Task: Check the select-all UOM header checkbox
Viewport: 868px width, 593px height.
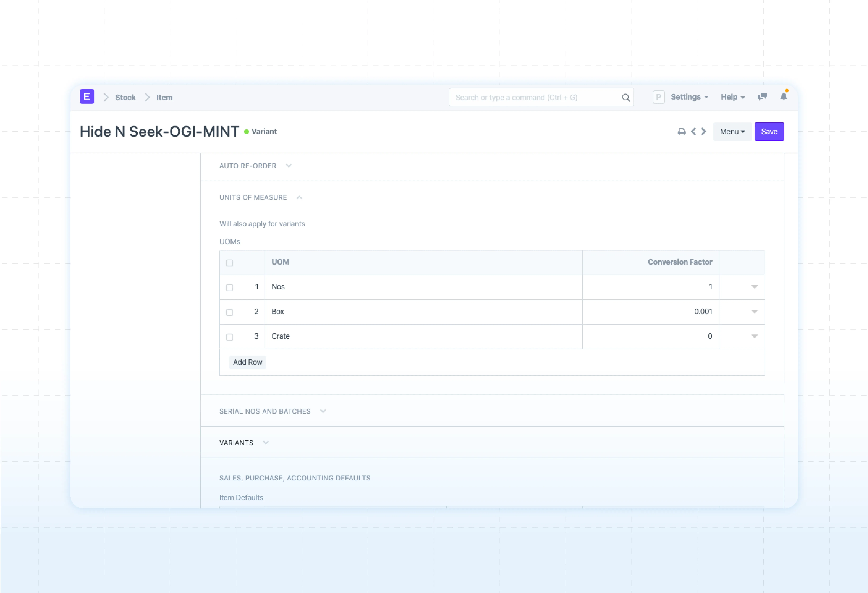Action: pyautogui.click(x=230, y=263)
